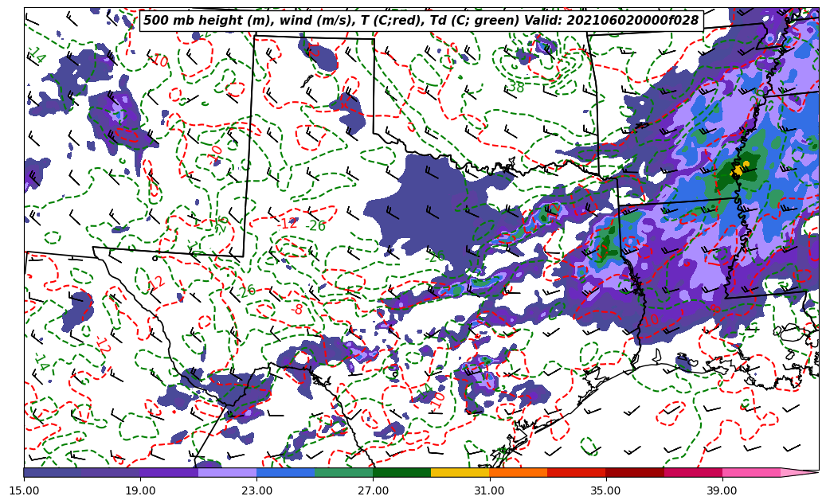826x504 pixels.
Task: Click the colorbar tick label 39.00
Action: (722, 490)
